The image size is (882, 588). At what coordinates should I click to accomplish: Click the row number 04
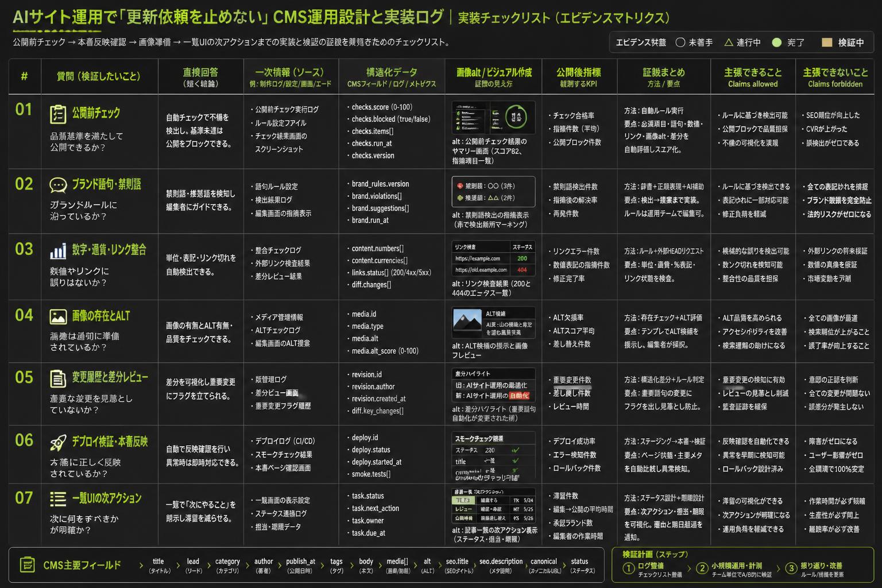tap(24, 315)
